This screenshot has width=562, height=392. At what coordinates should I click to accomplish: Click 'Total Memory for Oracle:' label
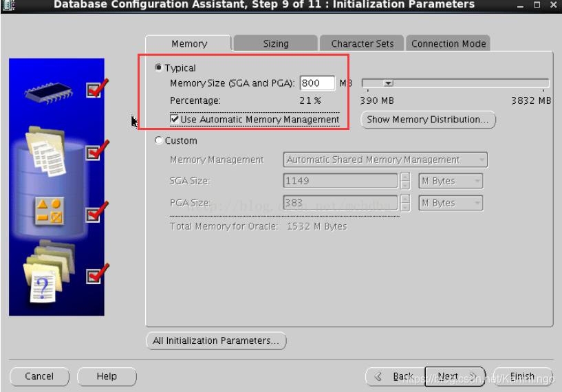(x=224, y=226)
